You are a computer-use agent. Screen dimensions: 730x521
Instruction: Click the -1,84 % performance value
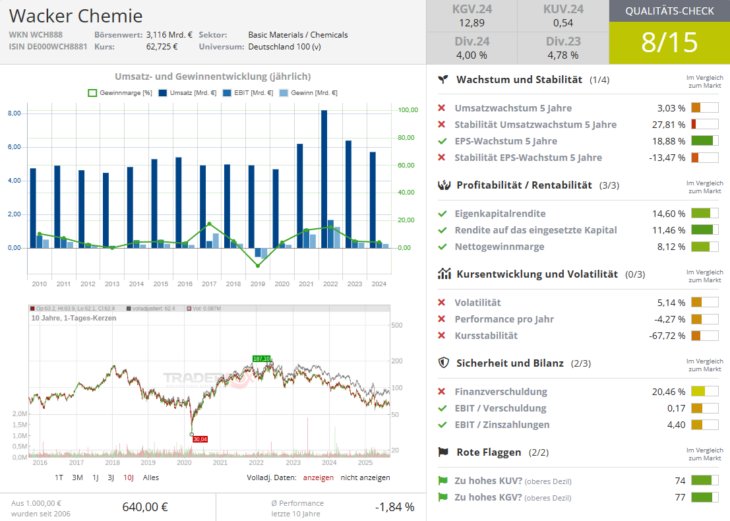click(394, 507)
